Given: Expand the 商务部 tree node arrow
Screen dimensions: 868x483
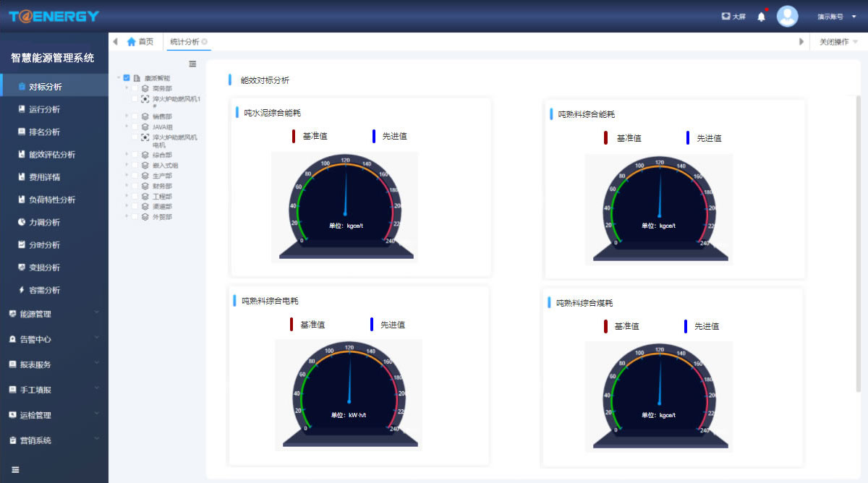Looking at the screenshot, I should tap(127, 88).
